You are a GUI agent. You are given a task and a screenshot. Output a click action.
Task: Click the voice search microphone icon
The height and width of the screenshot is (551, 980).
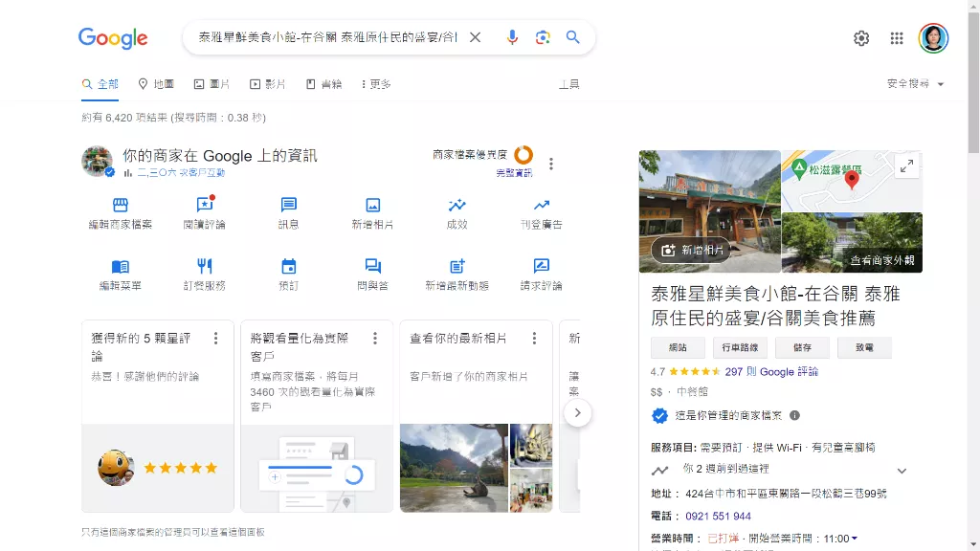tap(512, 37)
